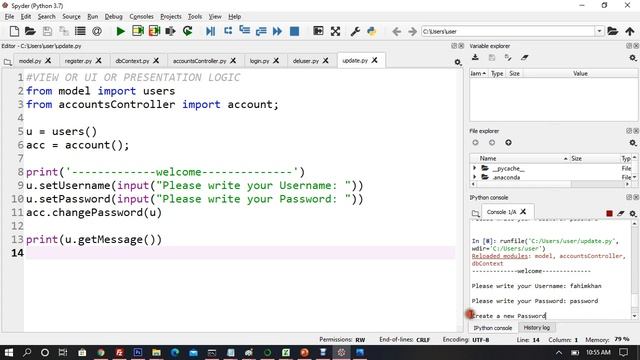This screenshot has width=640, height=360.
Task: Open editor options gear icon
Action: coord(458,62)
